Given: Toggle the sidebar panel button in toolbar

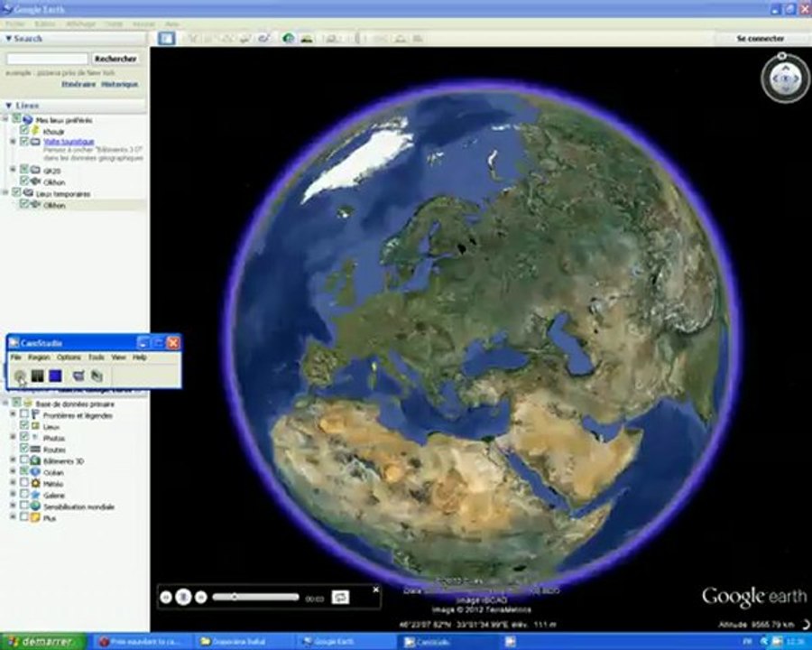Looking at the screenshot, I should pos(166,38).
